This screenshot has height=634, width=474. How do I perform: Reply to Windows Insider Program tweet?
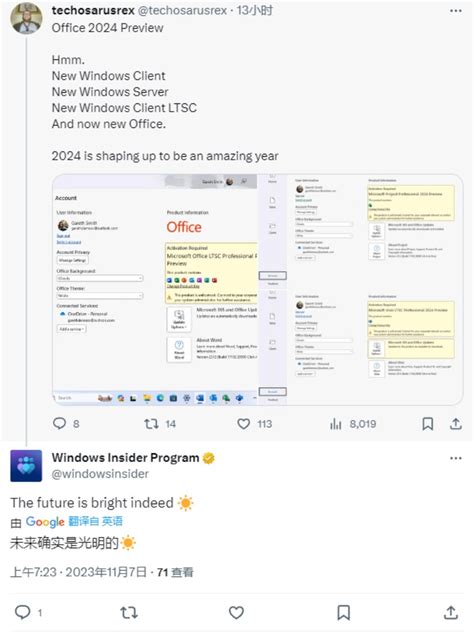tap(23, 612)
